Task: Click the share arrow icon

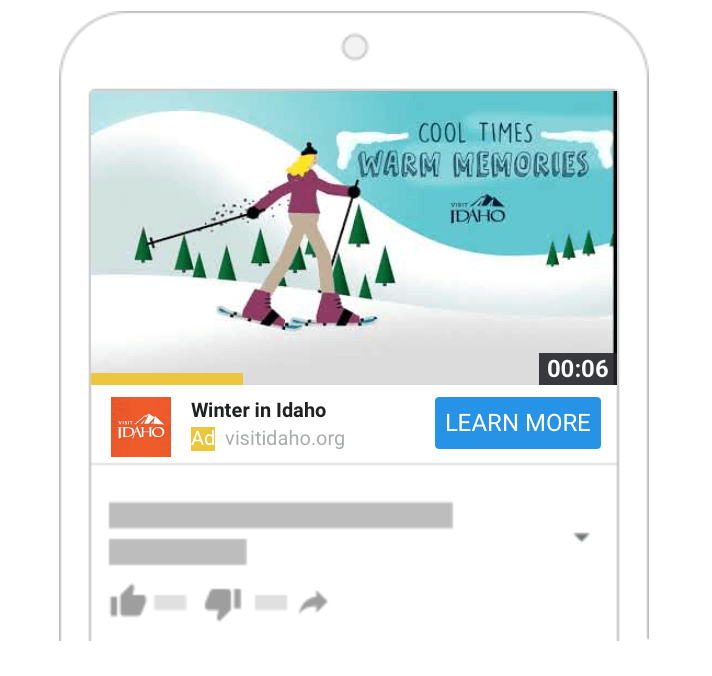Action: [x=313, y=602]
